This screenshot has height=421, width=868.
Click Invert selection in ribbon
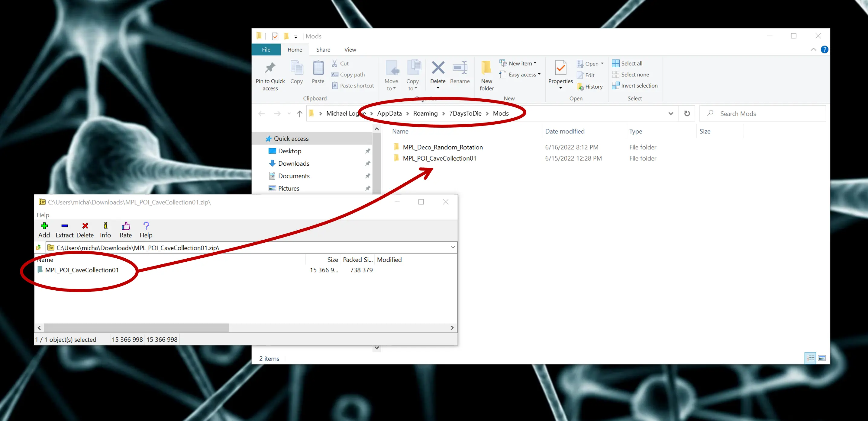[635, 85]
